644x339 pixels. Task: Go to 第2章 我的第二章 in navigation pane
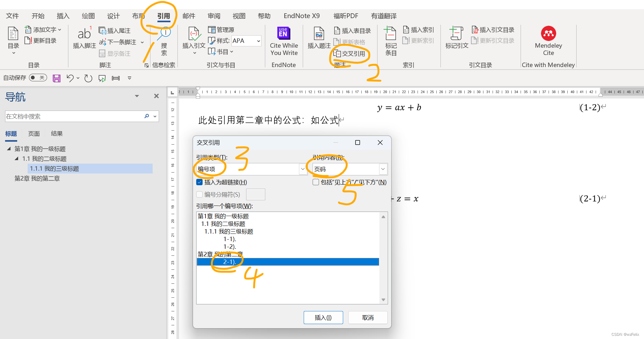pos(37,178)
